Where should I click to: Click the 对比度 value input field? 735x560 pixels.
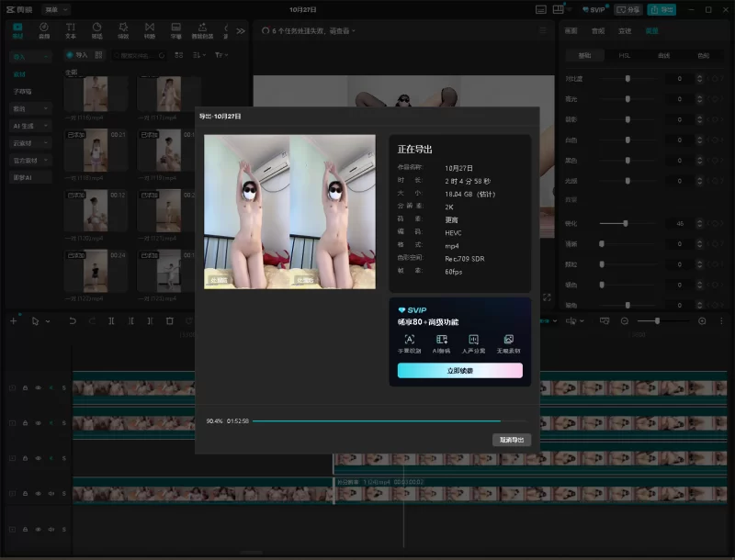[x=680, y=79]
